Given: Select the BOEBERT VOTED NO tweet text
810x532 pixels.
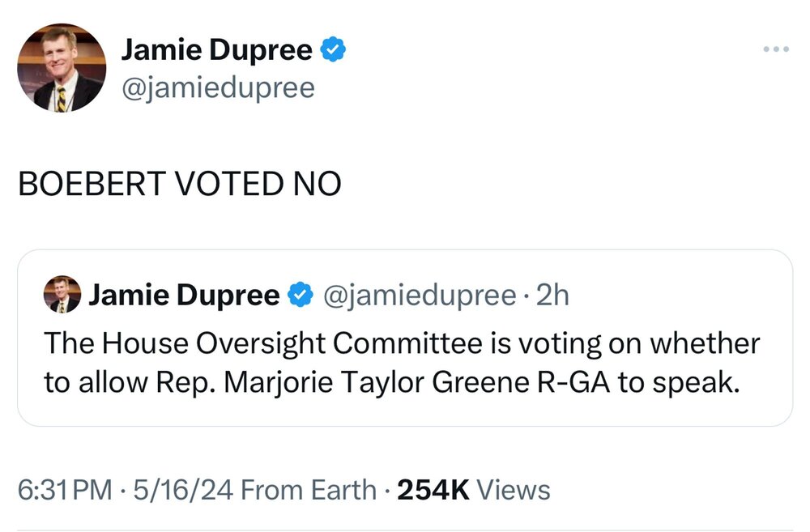Looking at the screenshot, I should (179, 185).
